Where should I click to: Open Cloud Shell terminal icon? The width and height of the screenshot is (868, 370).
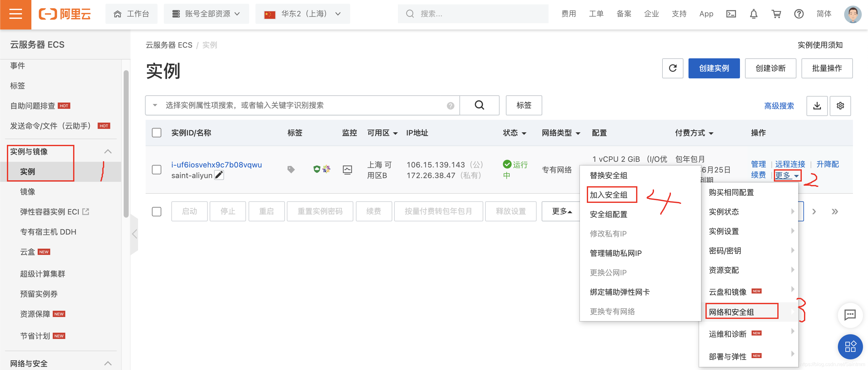pyautogui.click(x=731, y=14)
